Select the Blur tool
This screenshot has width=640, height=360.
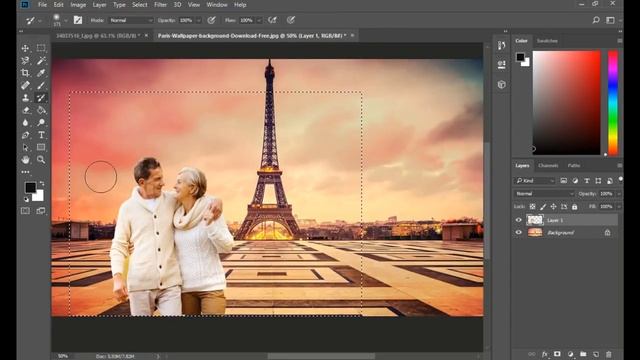(25, 122)
